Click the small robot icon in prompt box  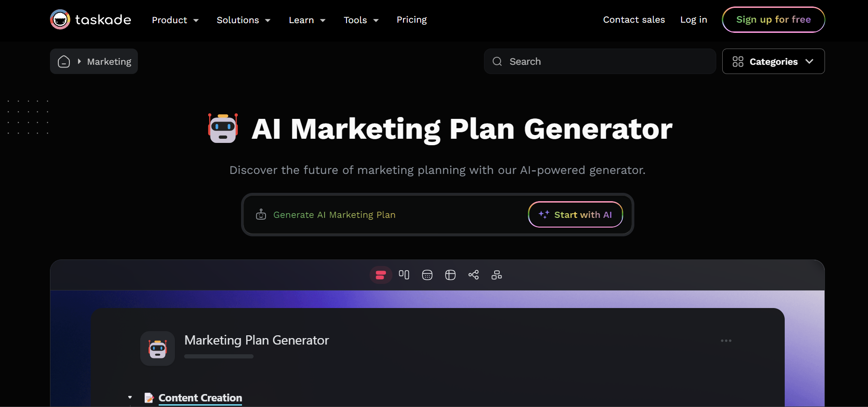pyautogui.click(x=261, y=215)
